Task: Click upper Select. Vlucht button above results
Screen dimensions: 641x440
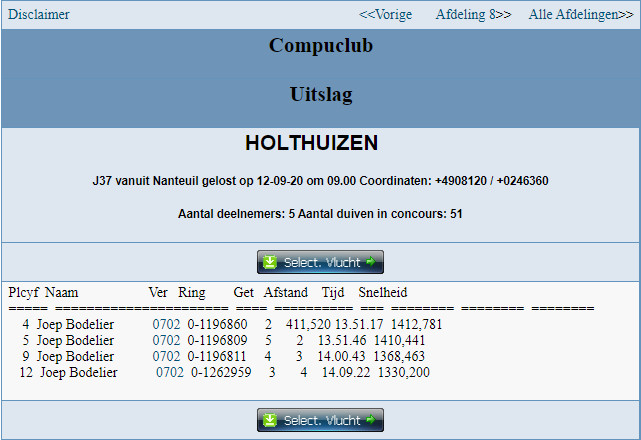Action: click(x=320, y=262)
